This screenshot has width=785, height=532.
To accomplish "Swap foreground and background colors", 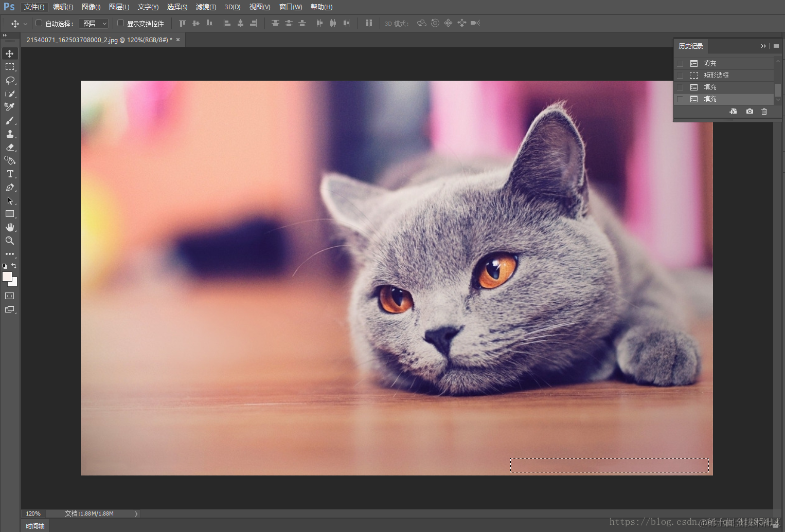I will (14, 266).
